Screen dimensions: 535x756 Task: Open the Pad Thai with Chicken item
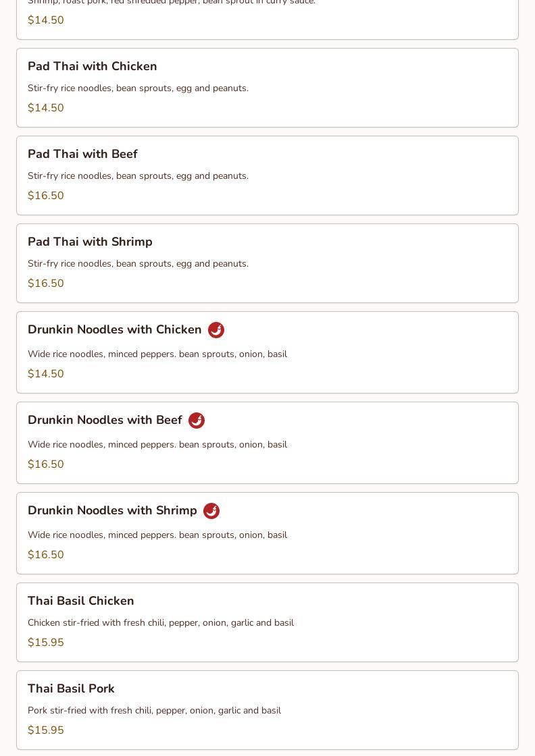[267, 88]
